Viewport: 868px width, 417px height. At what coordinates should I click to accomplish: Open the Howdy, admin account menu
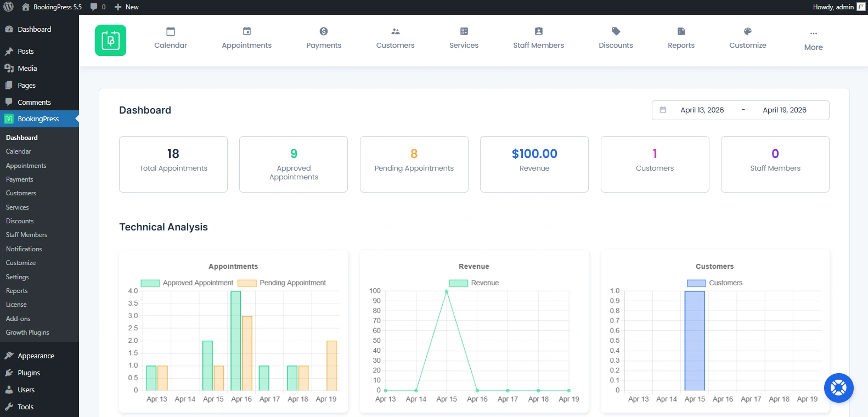click(839, 7)
